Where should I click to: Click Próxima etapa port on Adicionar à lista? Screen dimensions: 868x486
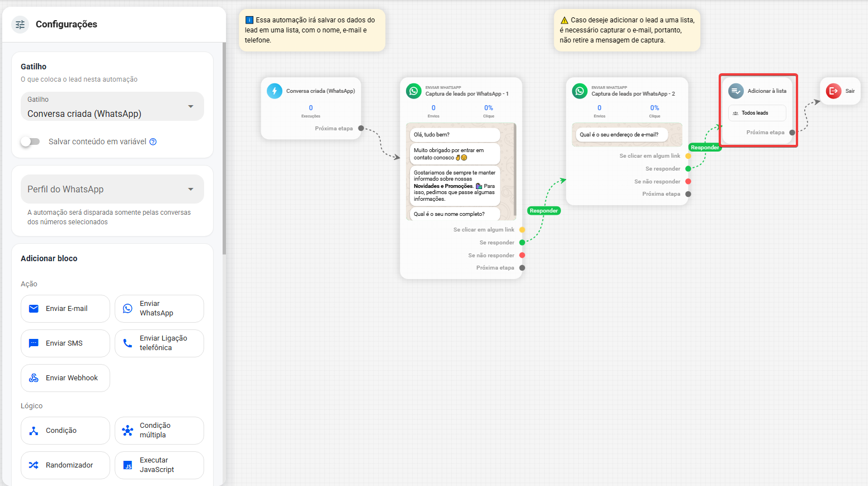792,133
